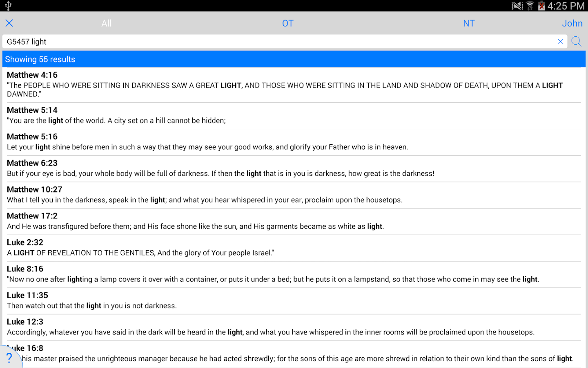Image resolution: width=588 pixels, height=368 pixels.
Task: Open the Luke 11:35 result
Action: coord(294,301)
